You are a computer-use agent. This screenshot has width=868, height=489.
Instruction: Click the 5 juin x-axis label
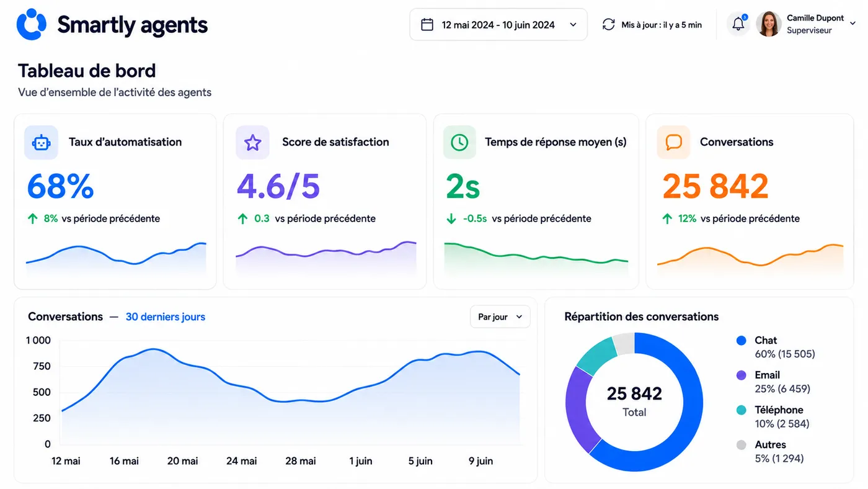click(420, 461)
